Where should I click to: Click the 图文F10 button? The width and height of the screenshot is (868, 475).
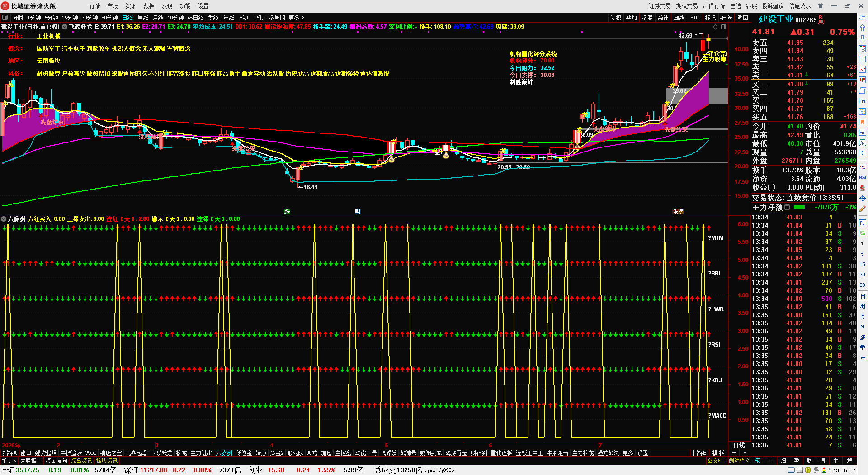717,461
